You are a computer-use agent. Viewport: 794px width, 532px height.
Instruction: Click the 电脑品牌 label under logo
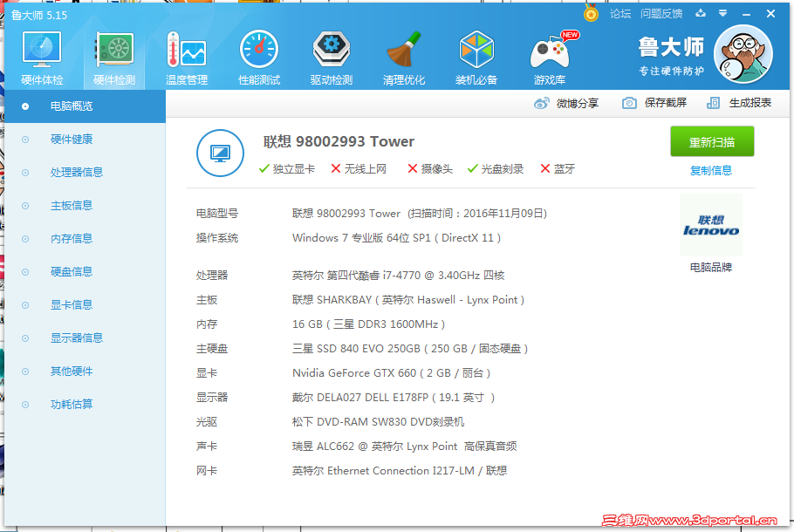click(711, 267)
